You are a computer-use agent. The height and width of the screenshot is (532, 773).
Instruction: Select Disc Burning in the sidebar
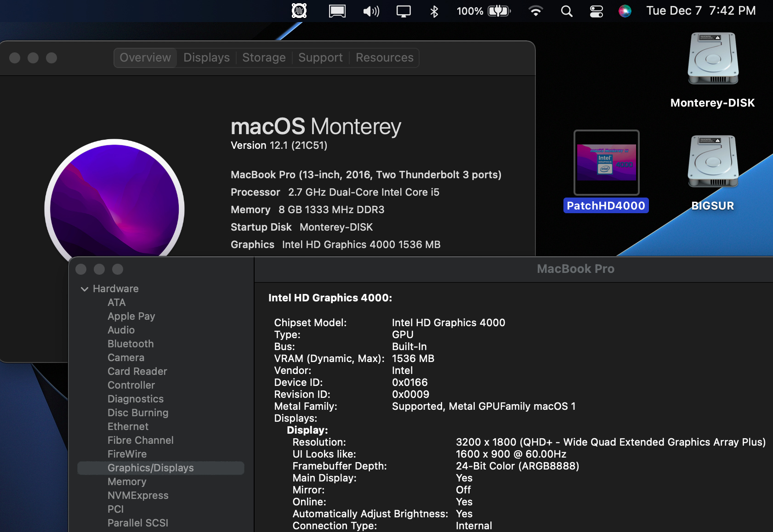(138, 413)
